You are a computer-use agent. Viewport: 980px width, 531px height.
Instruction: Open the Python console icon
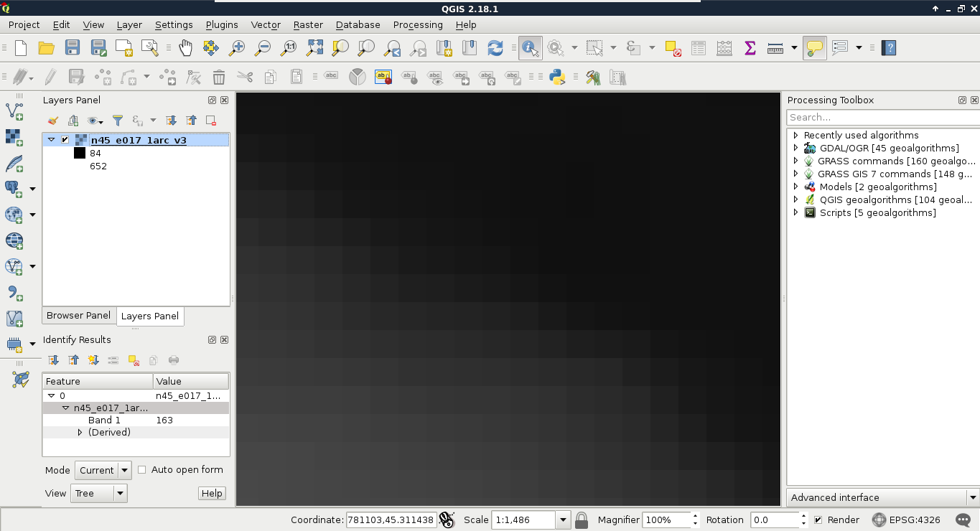[x=557, y=77]
